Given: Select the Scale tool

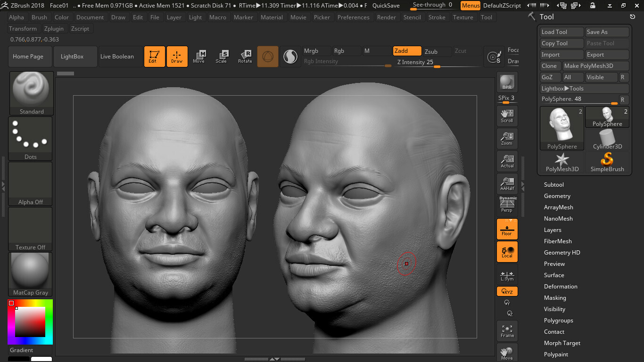Looking at the screenshot, I should coord(222,56).
